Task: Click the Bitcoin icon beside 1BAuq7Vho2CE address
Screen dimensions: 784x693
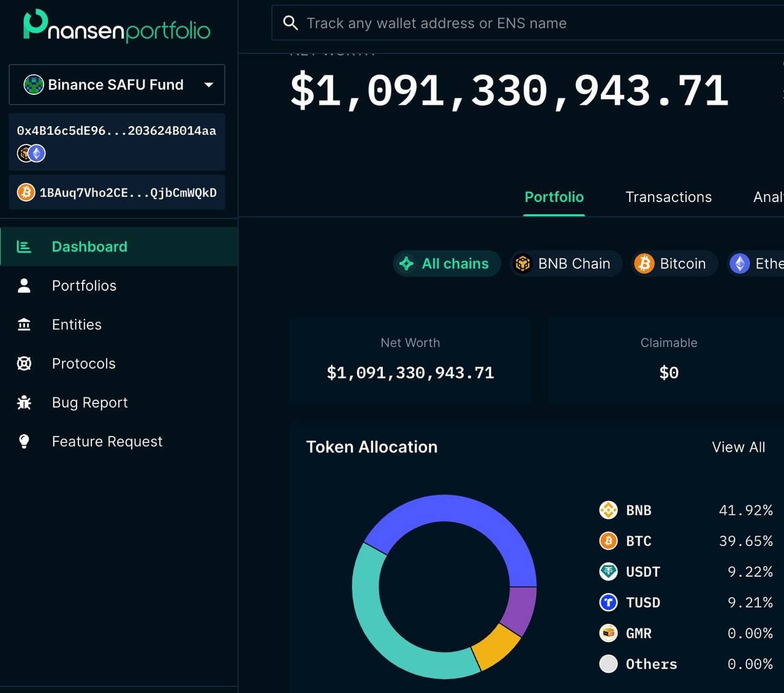Action: [x=26, y=193]
